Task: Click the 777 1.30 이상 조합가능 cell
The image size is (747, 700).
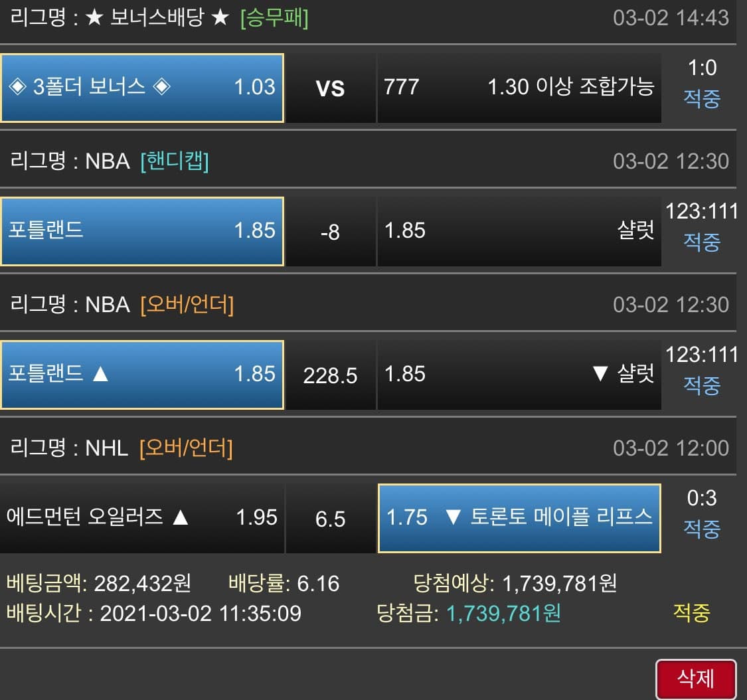Action: (x=519, y=88)
